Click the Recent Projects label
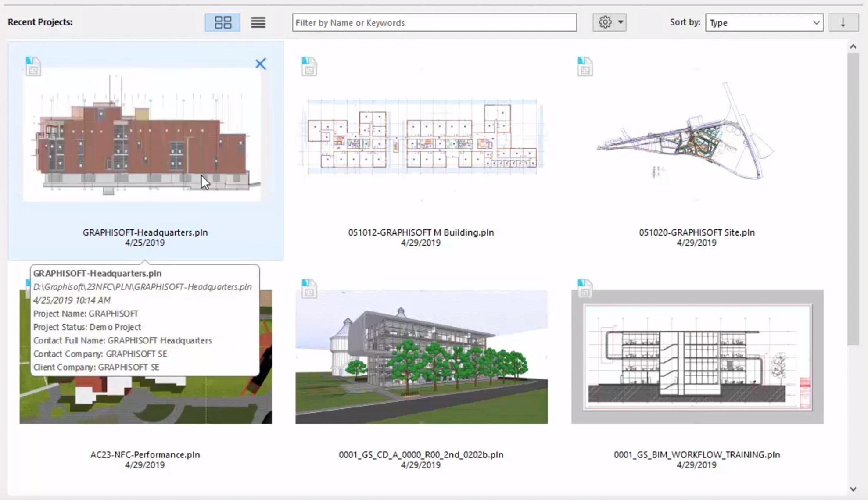 coord(40,22)
